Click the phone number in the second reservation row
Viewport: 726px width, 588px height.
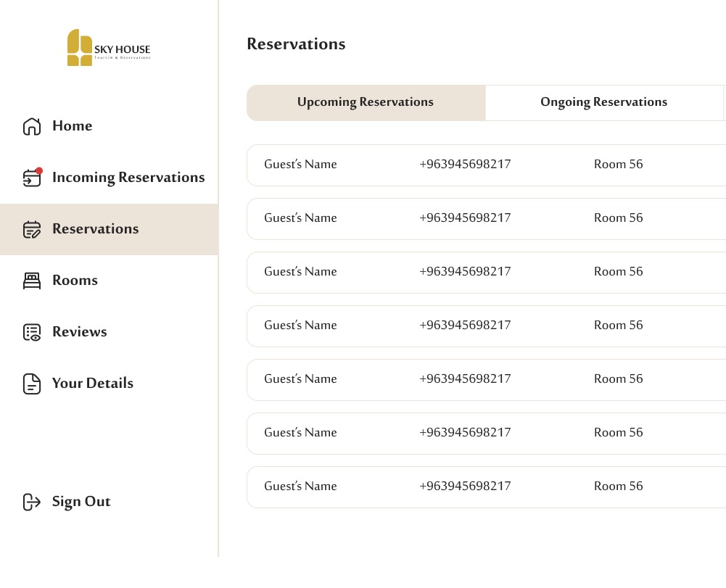pos(465,218)
